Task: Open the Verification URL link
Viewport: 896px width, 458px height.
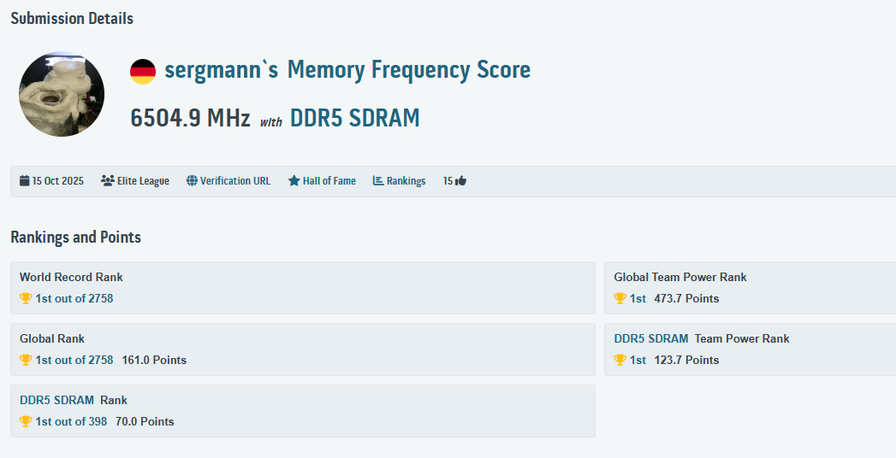Action: coord(235,181)
